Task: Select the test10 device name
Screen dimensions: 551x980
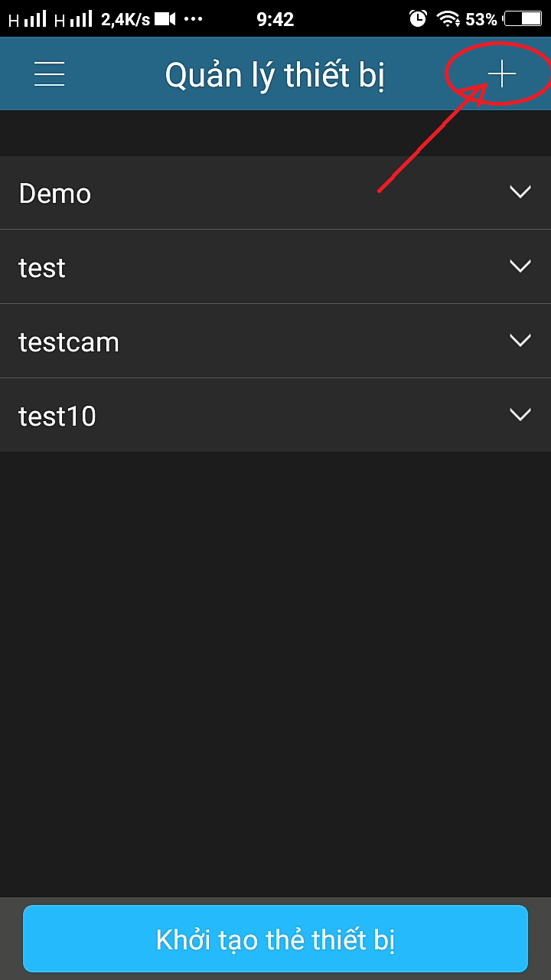Action: point(57,416)
